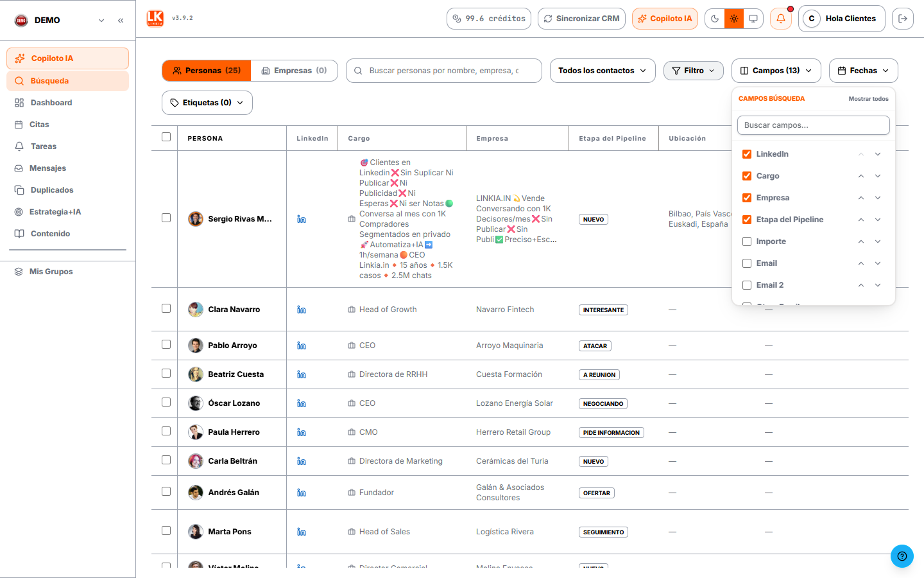
Task: Move Cargo field up
Action: [861, 176]
